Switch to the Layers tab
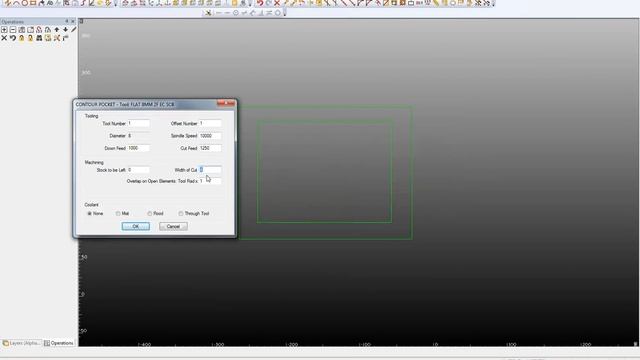The width and height of the screenshot is (640, 360). pyautogui.click(x=21, y=343)
